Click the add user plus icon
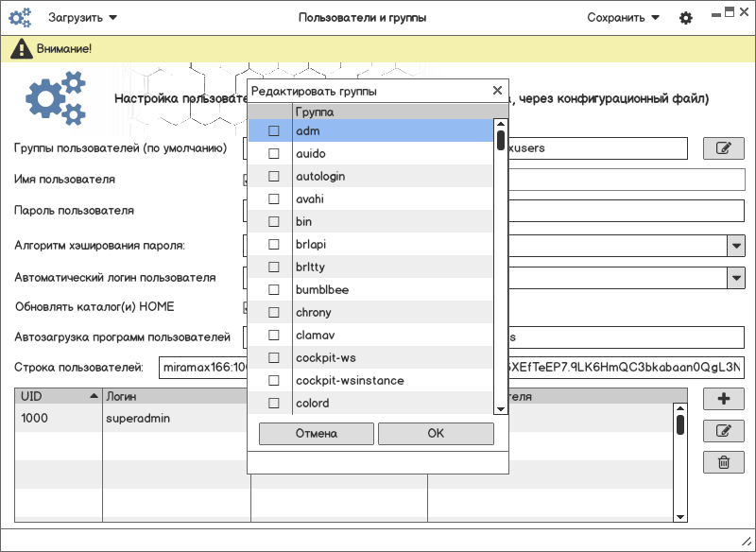The height and width of the screenshot is (552, 756). pyautogui.click(x=724, y=399)
